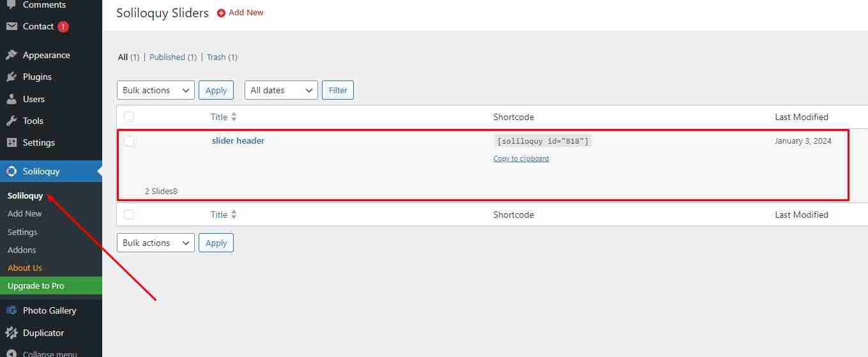
Task: Click the Duplicator gear icon
Action: [x=11, y=333]
